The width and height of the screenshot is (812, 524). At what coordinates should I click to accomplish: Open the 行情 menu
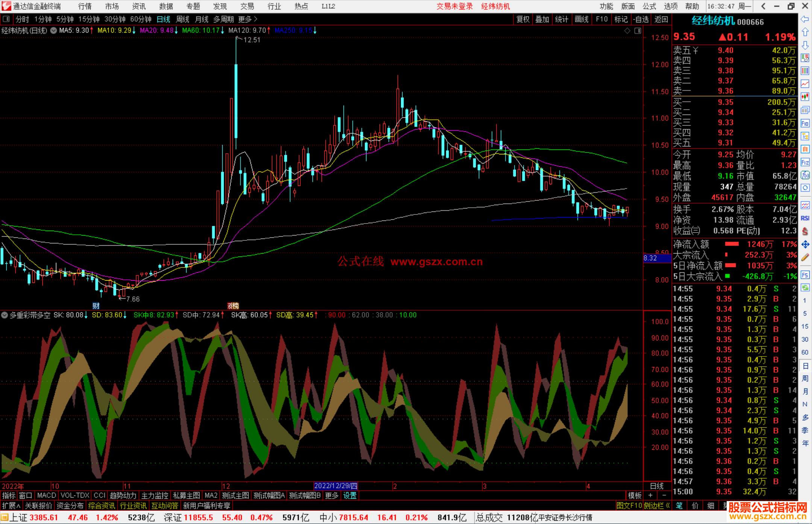(85, 6)
